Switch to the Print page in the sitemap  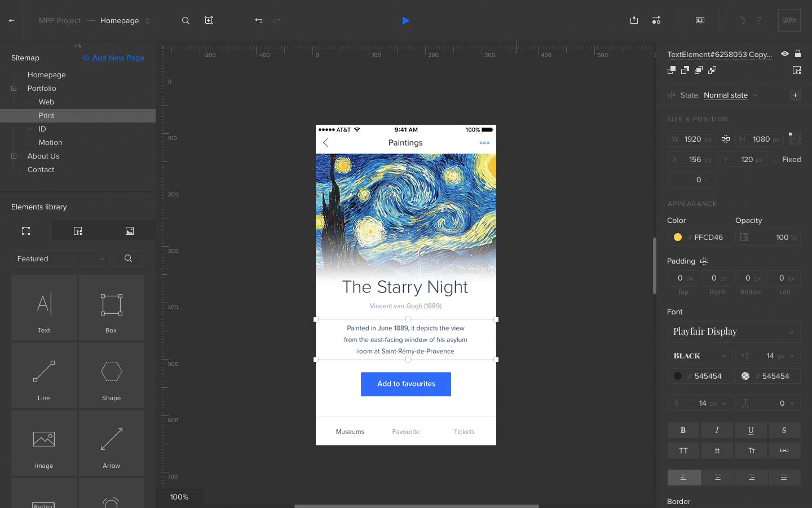[x=46, y=115]
